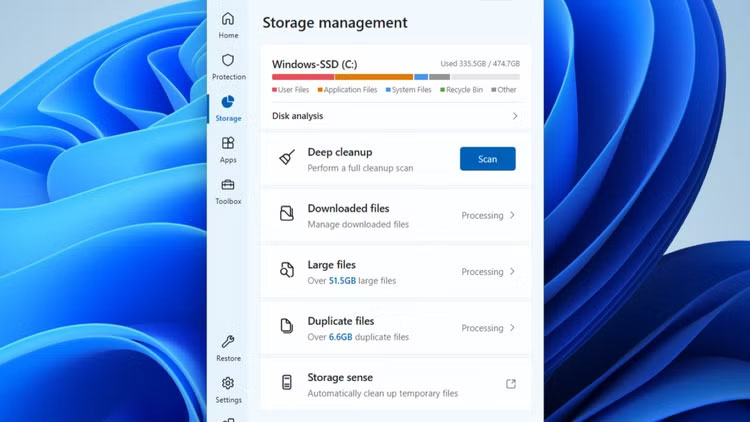Image resolution: width=750 pixels, height=422 pixels.
Task: Click 'Automatically clean up temporary files' text
Action: (383, 393)
